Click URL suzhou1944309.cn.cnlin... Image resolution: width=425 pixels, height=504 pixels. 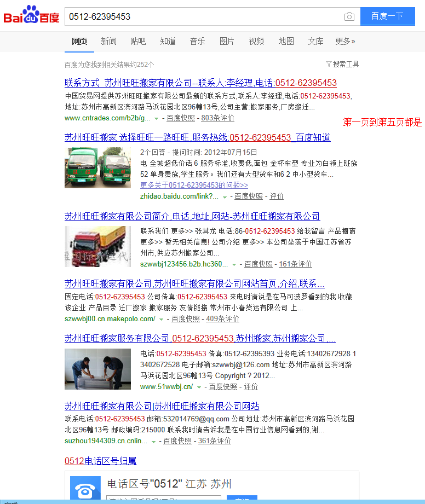(x=106, y=441)
